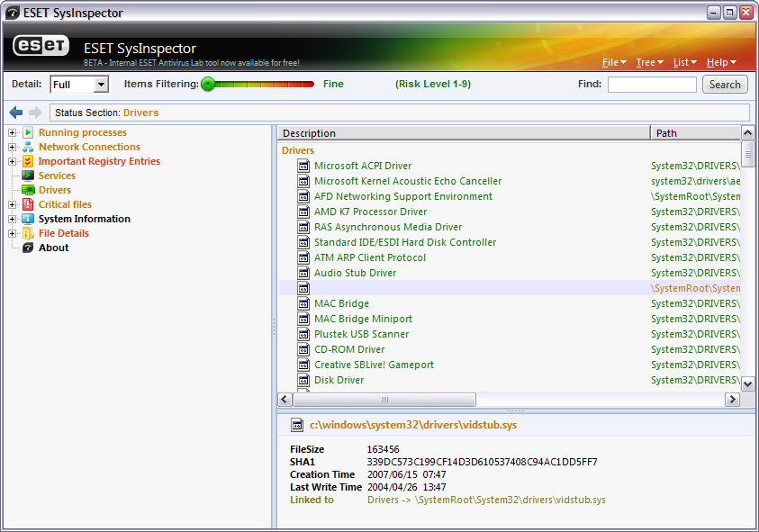Viewport: 759px width, 532px height.
Task: Click the FileSize value 163456
Action: click(383, 449)
